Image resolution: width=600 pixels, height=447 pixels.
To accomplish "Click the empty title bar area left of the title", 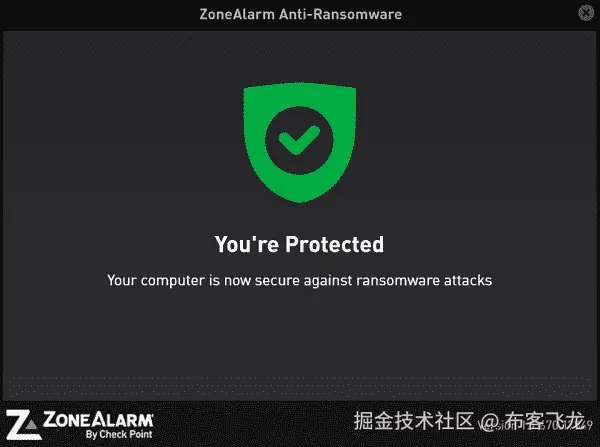I will tap(99, 15).
